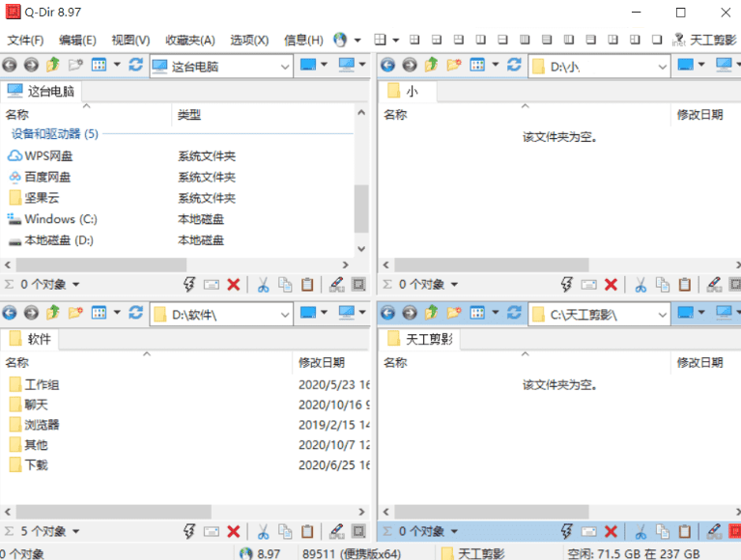Open the 文件(F) menu
The width and height of the screenshot is (741, 560).
pos(25,41)
